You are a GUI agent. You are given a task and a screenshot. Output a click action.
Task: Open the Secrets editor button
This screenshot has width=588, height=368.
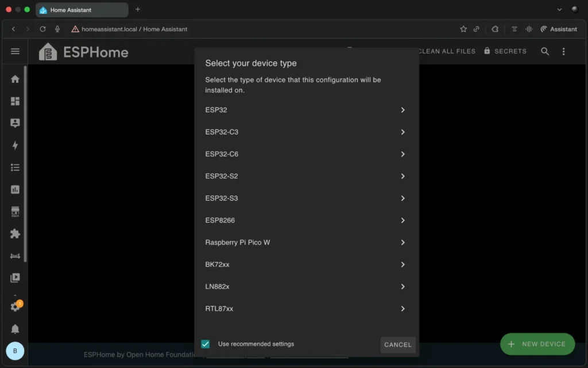(x=505, y=51)
